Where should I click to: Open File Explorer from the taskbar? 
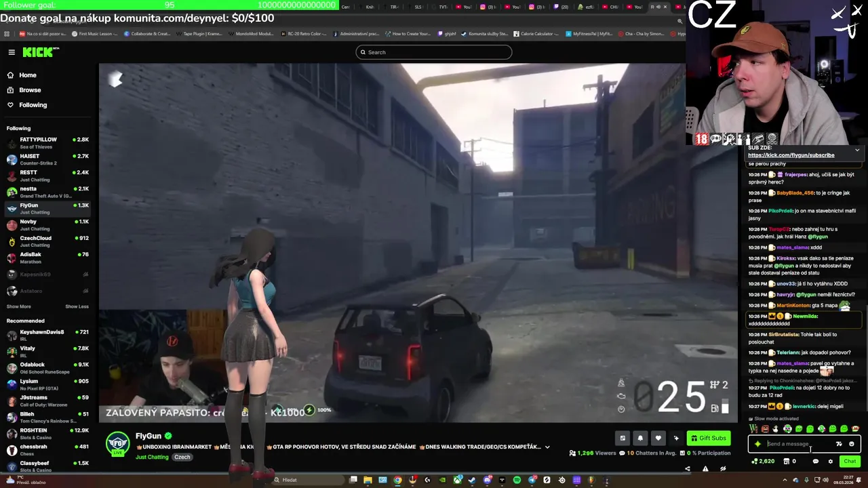tap(368, 480)
